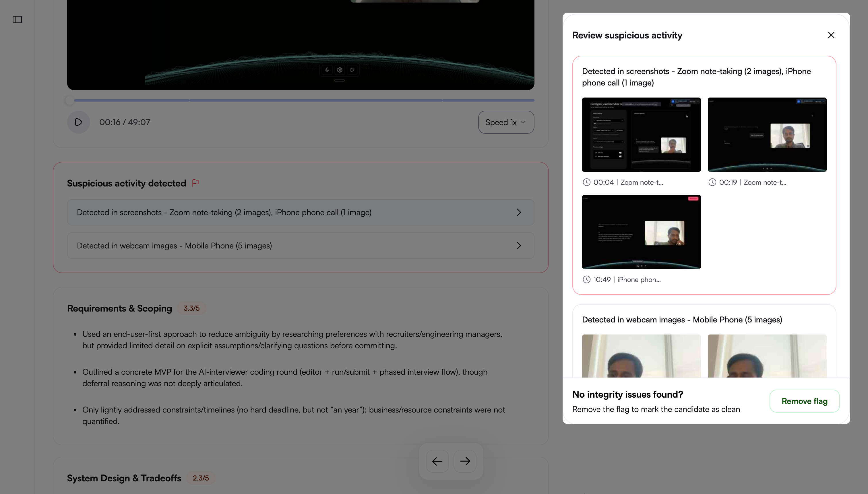Image resolution: width=868 pixels, height=494 pixels.
Task: Mute microphone icon in video player
Action: pos(327,70)
